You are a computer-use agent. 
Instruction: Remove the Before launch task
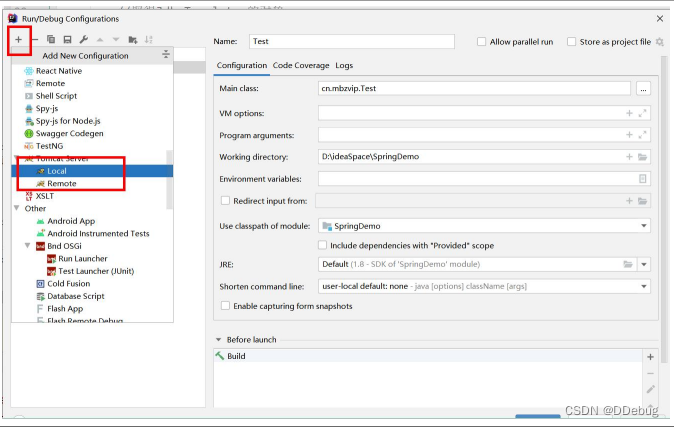(x=650, y=374)
